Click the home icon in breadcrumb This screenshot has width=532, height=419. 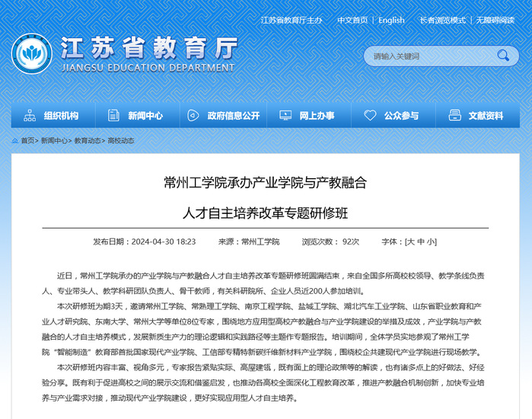tap(15, 141)
